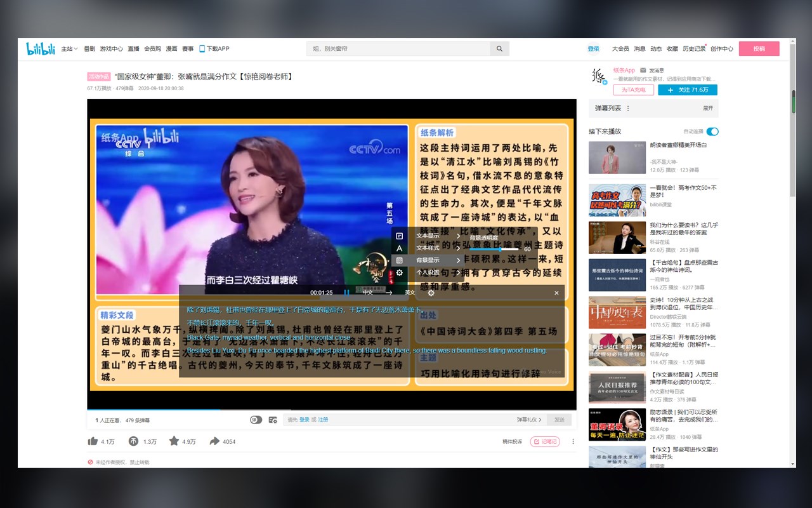This screenshot has height=508, width=812.
Task: Click the 文本显示 text display icon in the subtitle menu
Action: pos(400,236)
